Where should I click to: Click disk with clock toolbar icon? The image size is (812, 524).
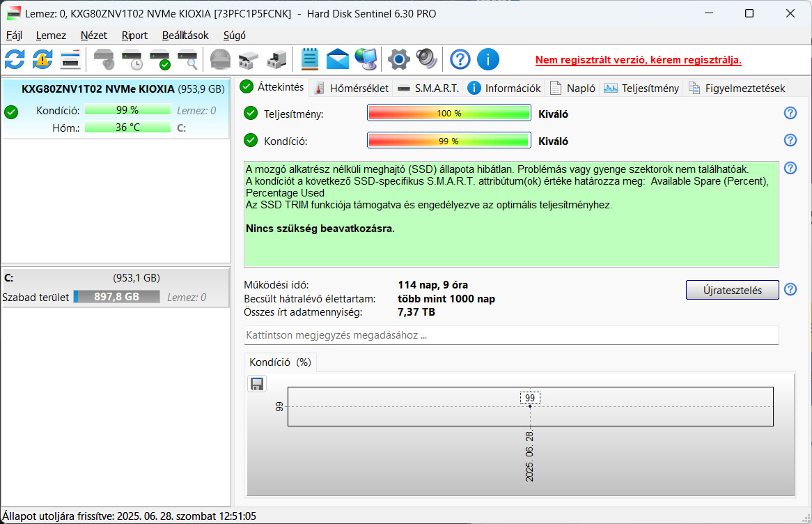[132, 60]
